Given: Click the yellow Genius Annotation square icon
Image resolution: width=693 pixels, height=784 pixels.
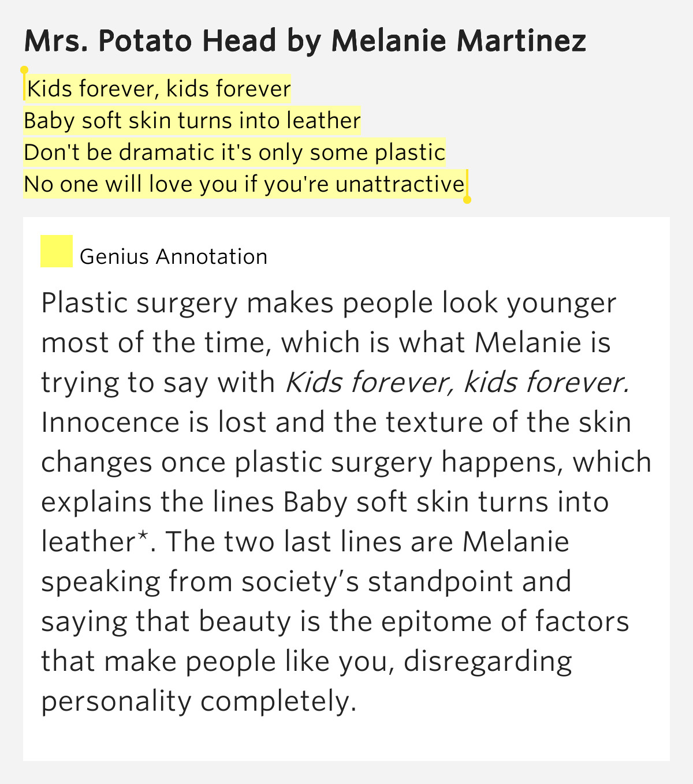Looking at the screenshot, I should tap(57, 251).
